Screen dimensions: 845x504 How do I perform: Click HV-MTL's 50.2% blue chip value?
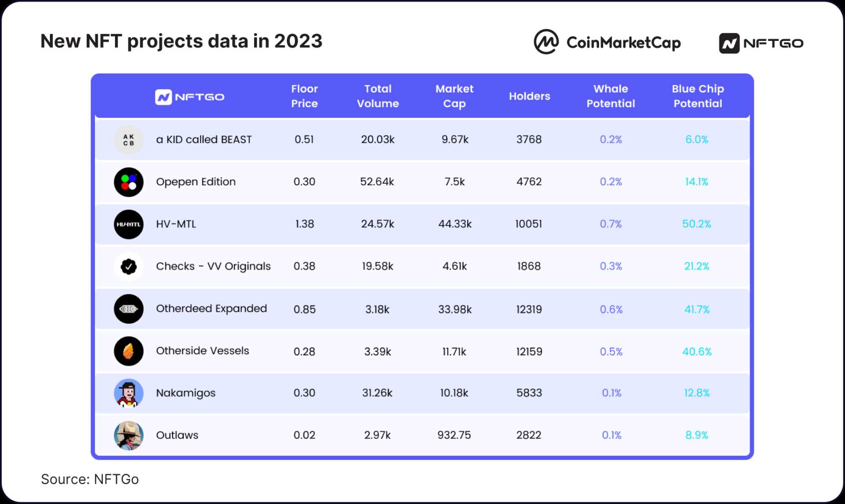pos(696,224)
